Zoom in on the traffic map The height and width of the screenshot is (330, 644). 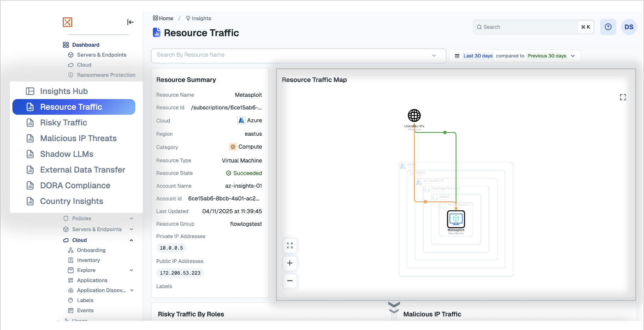290,263
